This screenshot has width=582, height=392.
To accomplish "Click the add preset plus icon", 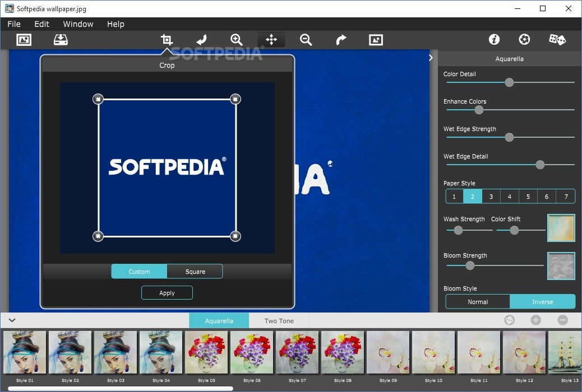I will click(535, 320).
